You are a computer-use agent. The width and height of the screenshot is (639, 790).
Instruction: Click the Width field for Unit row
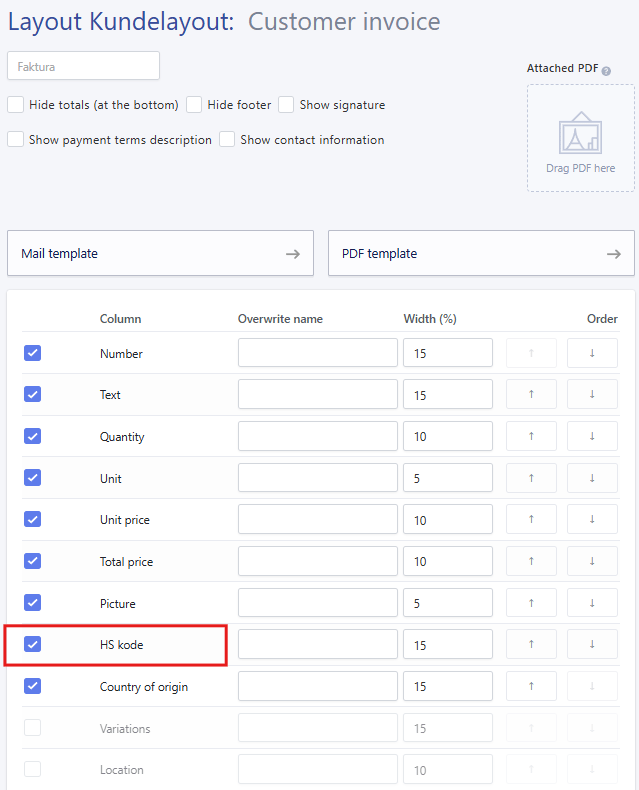(447, 479)
